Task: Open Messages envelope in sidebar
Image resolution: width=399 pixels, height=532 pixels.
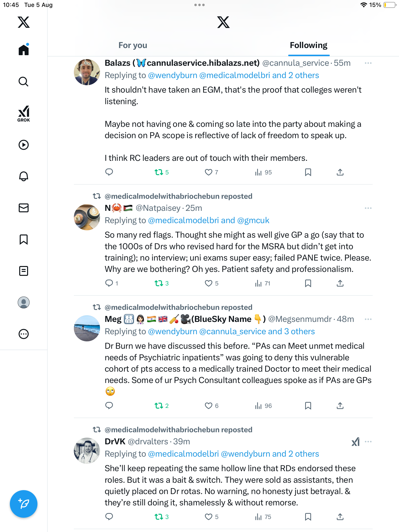Action: click(24, 208)
